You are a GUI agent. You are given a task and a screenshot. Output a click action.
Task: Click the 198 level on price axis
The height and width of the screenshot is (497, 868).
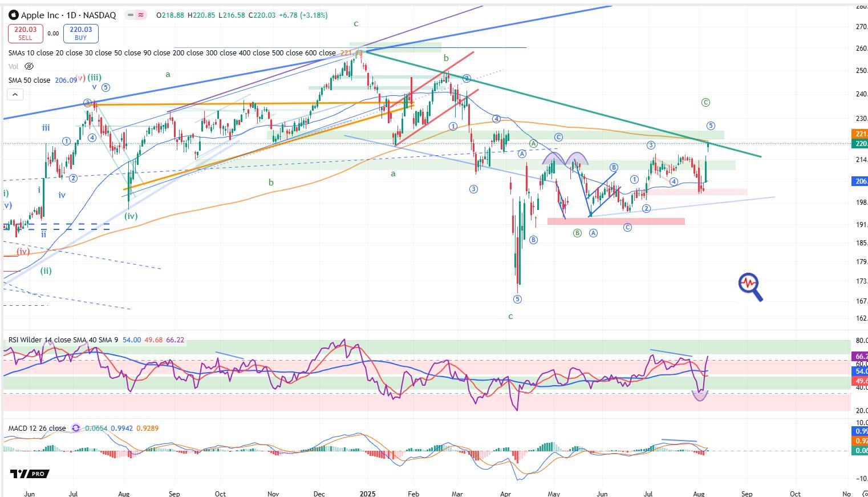[861, 203]
